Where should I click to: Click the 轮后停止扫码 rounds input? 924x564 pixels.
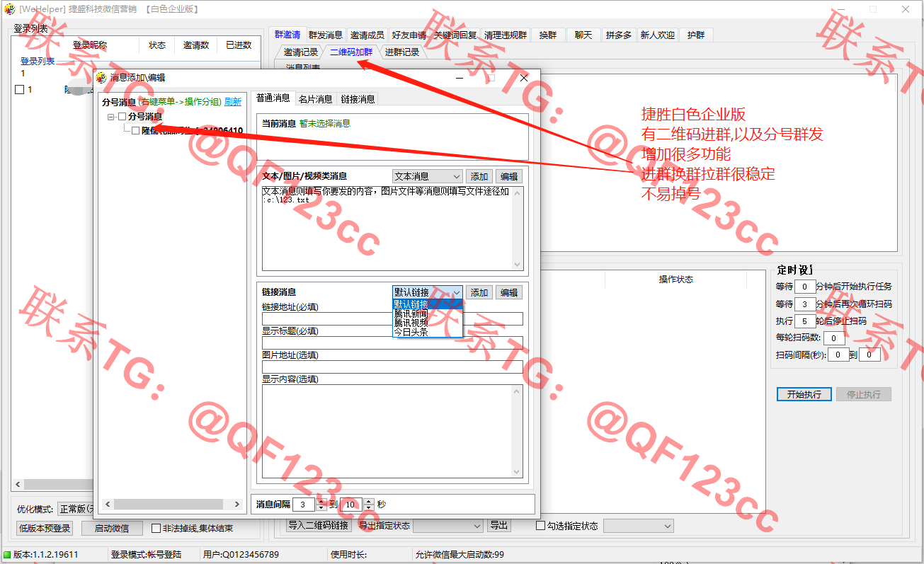point(805,321)
